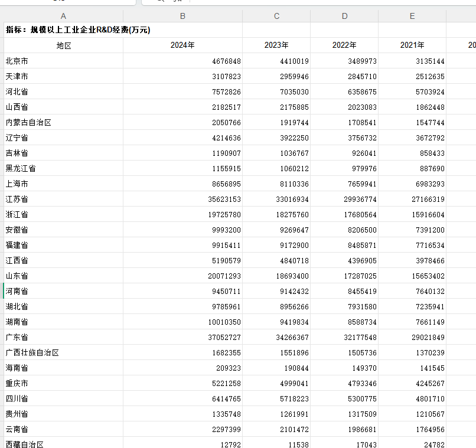Click the 海南省 row label
The image size is (476, 448).
pyautogui.click(x=17, y=368)
